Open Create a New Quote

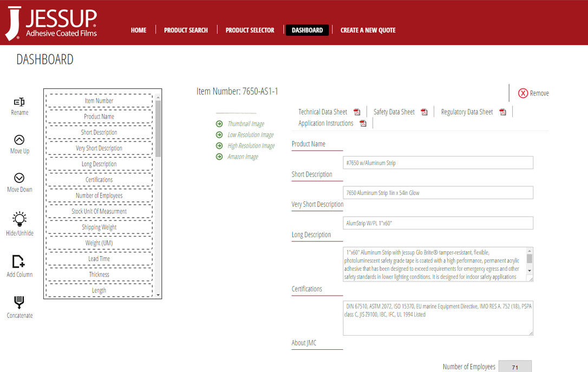click(368, 30)
